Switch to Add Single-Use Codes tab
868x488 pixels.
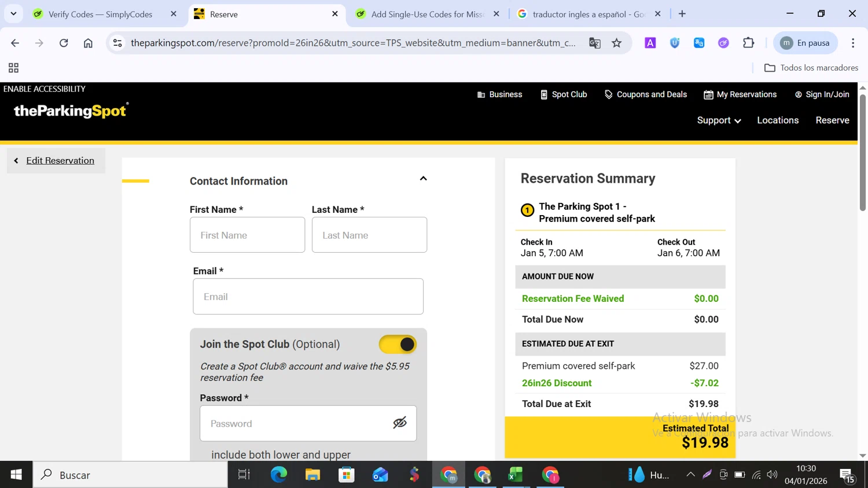(427, 14)
